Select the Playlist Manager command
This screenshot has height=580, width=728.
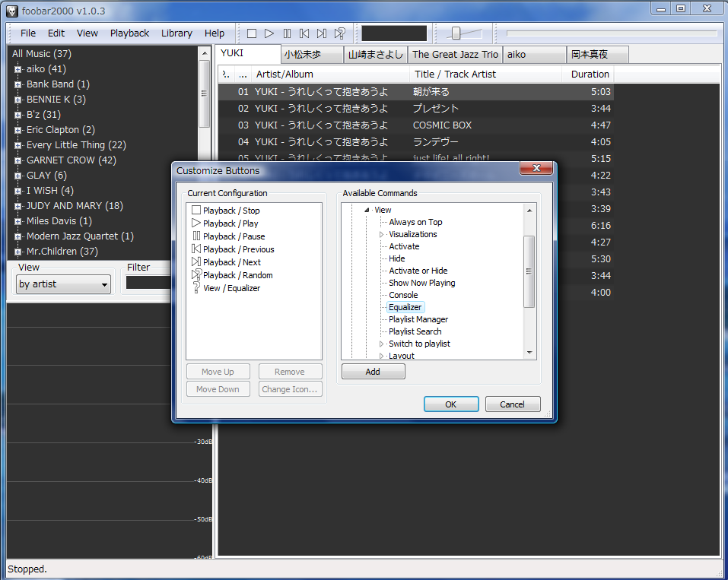pyautogui.click(x=418, y=320)
